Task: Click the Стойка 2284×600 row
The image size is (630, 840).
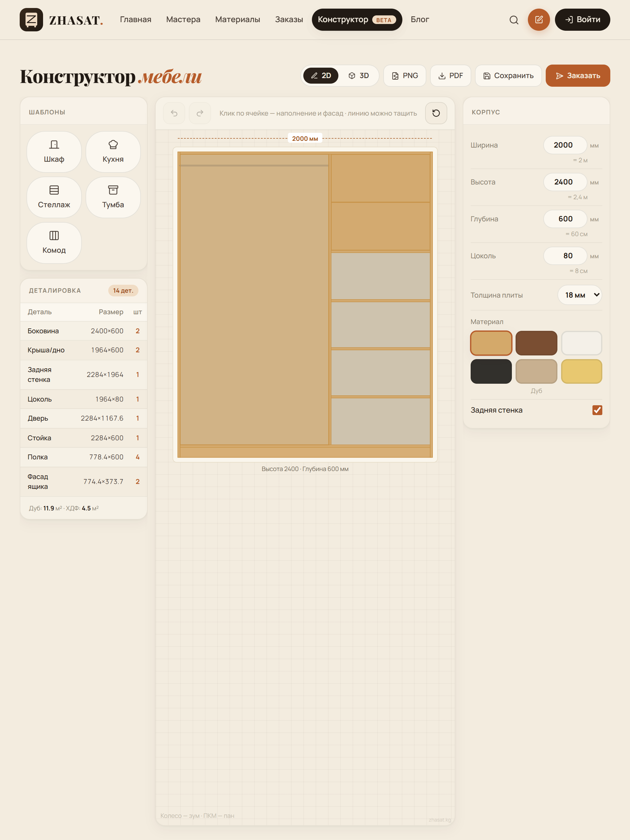Action: [x=84, y=438]
